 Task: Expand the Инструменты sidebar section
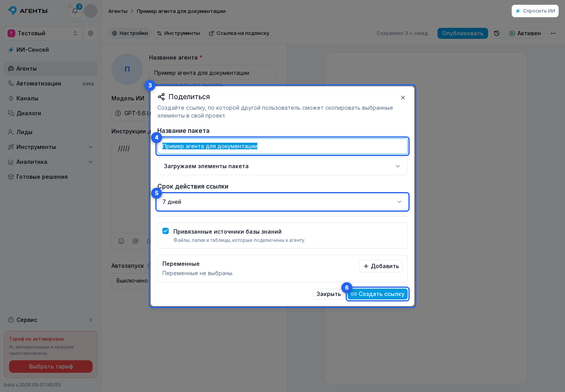(51, 147)
